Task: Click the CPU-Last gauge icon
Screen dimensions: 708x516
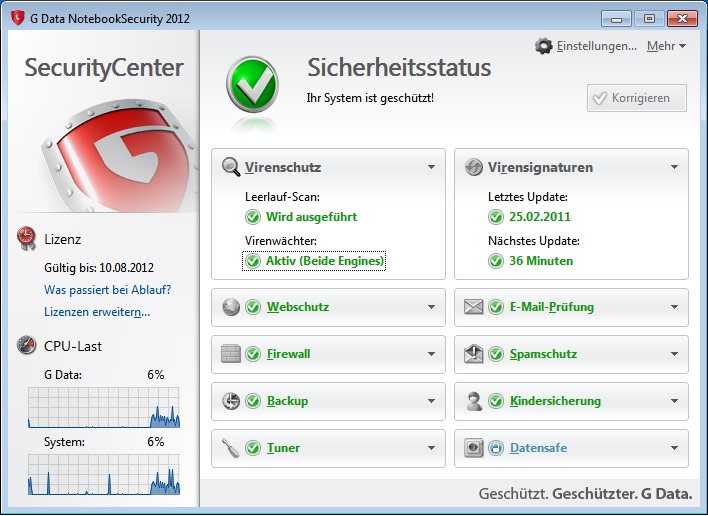Action: (26, 345)
